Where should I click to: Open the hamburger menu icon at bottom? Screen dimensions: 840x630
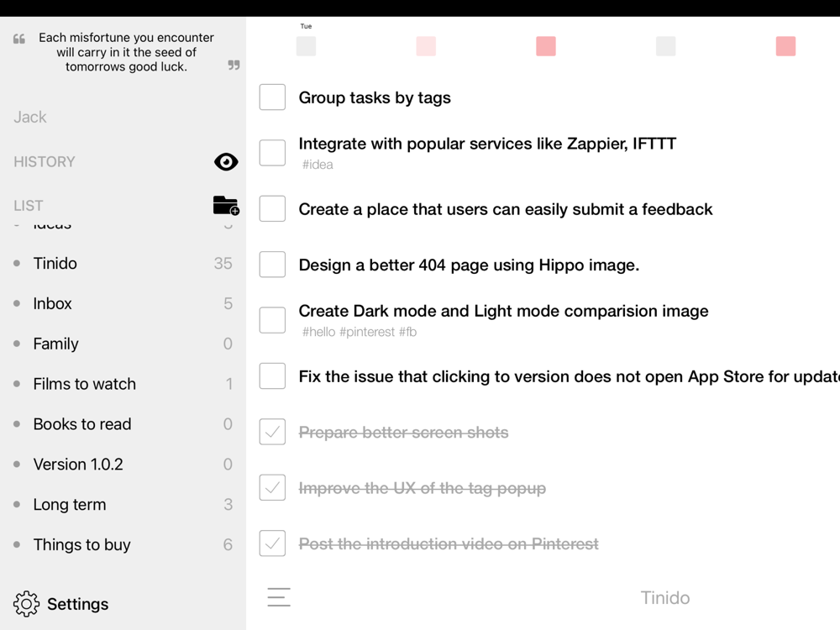point(279,597)
